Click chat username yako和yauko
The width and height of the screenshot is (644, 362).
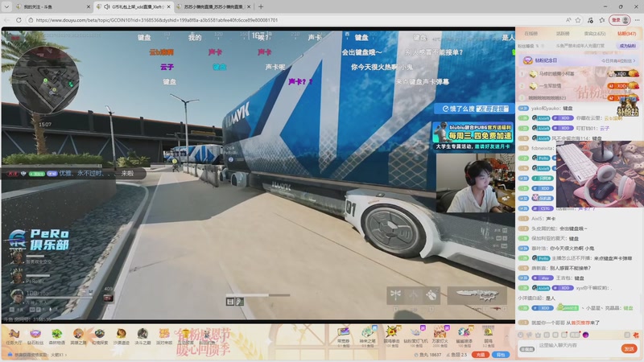point(546,109)
